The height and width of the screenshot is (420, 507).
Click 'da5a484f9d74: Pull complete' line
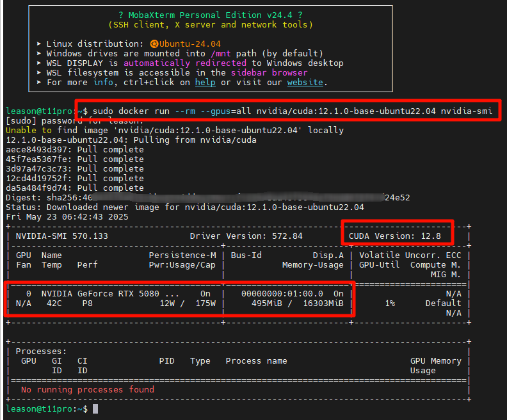coord(75,188)
